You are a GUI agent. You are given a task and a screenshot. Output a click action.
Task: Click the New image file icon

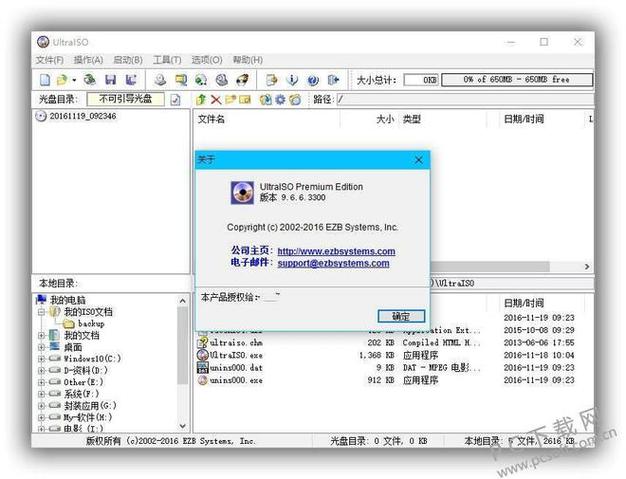(x=45, y=80)
